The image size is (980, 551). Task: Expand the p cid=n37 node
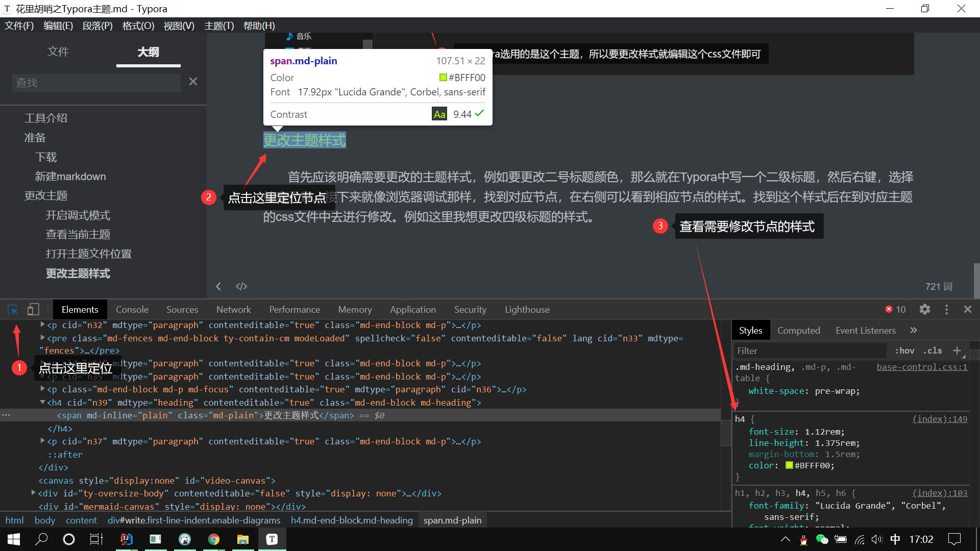pyautogui.click(x=42, y=441)
